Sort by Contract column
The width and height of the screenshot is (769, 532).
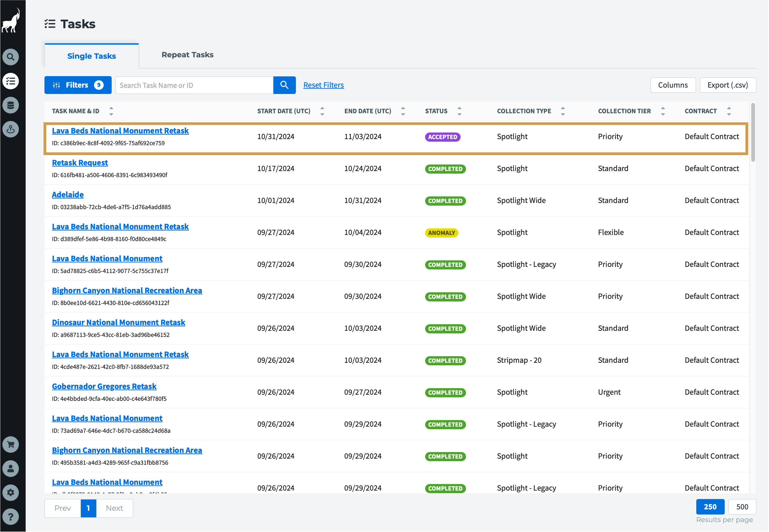[729, 111]
